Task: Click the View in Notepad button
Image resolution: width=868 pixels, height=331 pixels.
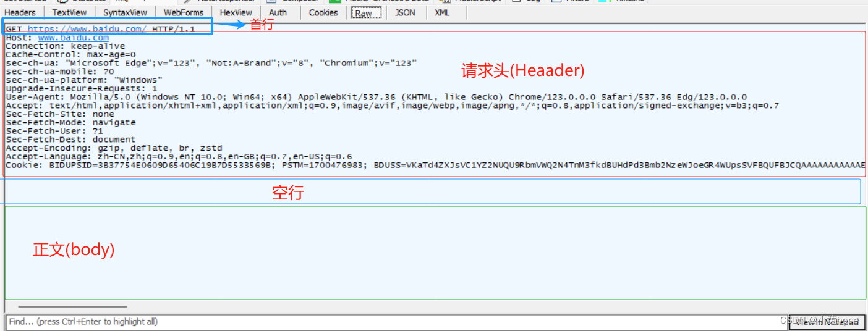Action: tap(827, 322)
